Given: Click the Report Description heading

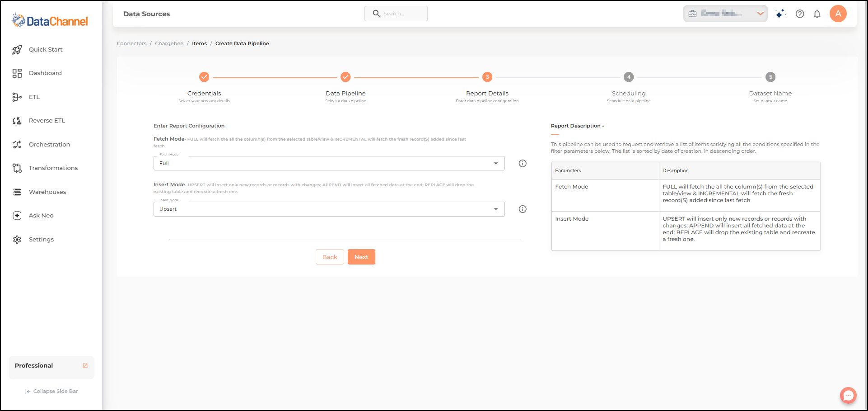Looking at the screenshot, I should pyautogui.click(x=577, y=126).
